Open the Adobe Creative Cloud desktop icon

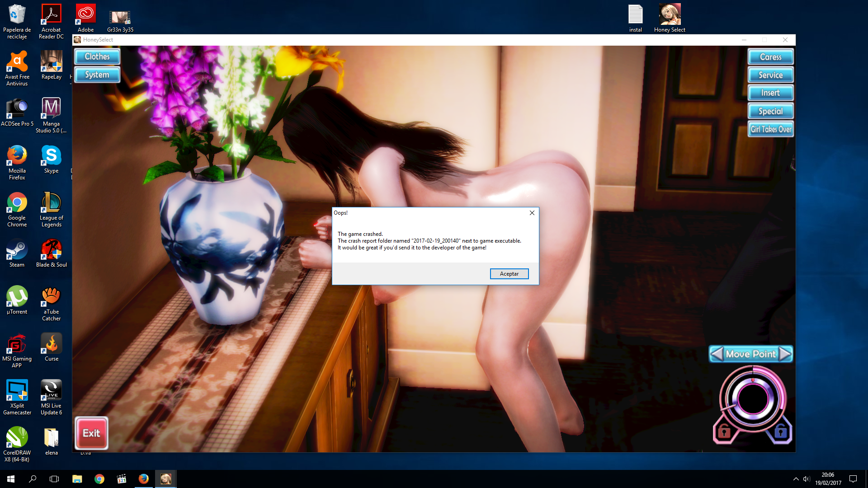85,18
